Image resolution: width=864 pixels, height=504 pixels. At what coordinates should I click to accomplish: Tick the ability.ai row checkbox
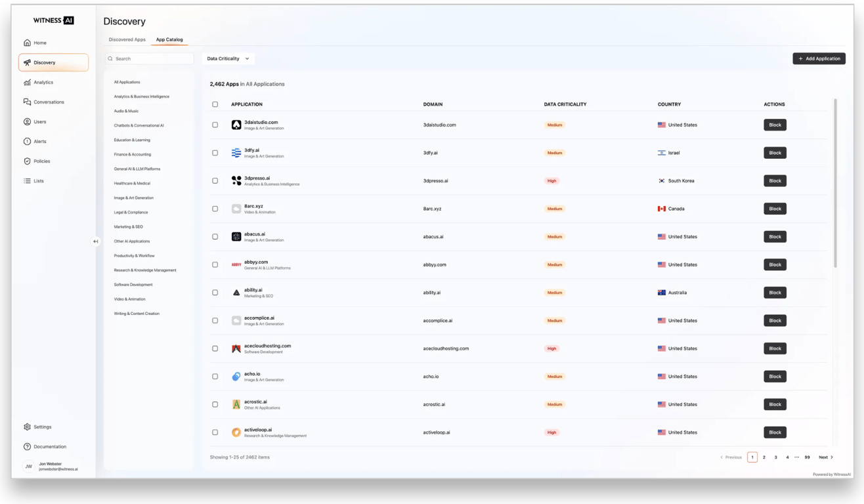[x=215, y=293]
